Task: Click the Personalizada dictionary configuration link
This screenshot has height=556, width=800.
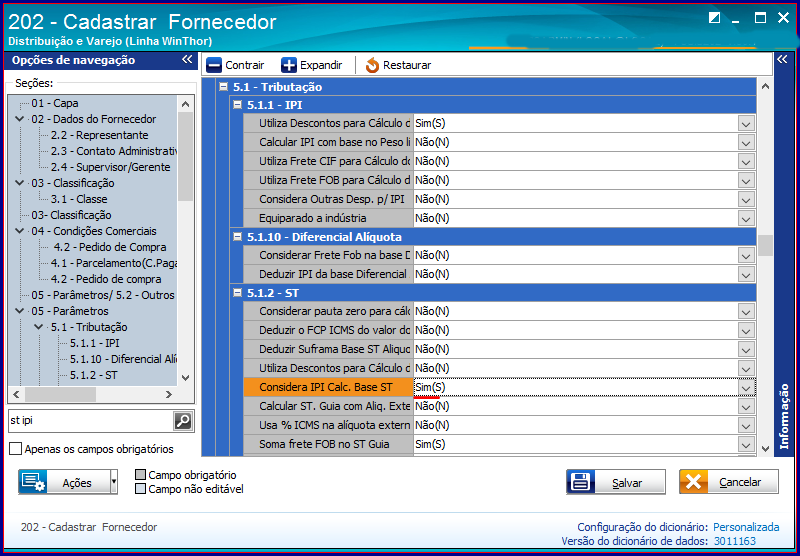Action: click(x=746, y=527)
